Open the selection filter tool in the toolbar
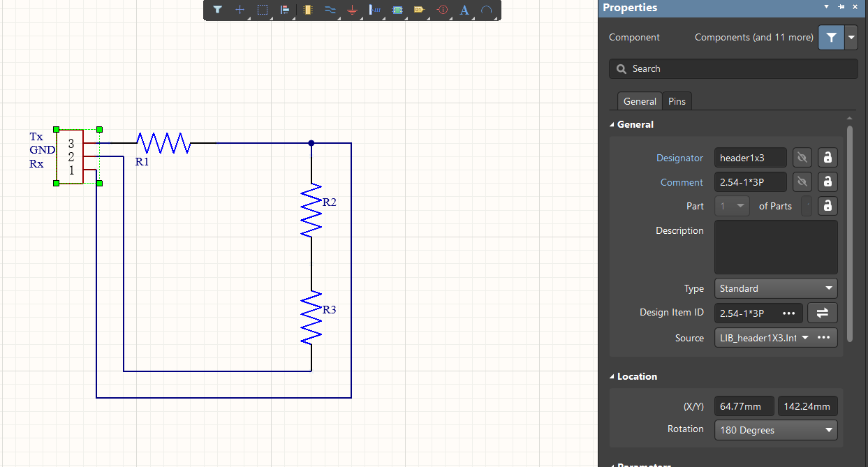Screen dimensions: 868x467 [217, 10]
